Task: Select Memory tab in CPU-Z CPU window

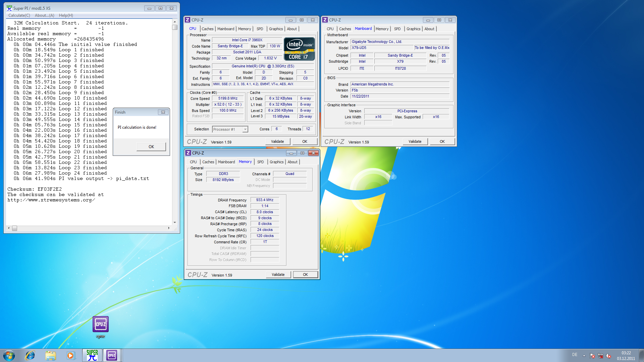Action: pyautogui.click(x=245, y=29)
